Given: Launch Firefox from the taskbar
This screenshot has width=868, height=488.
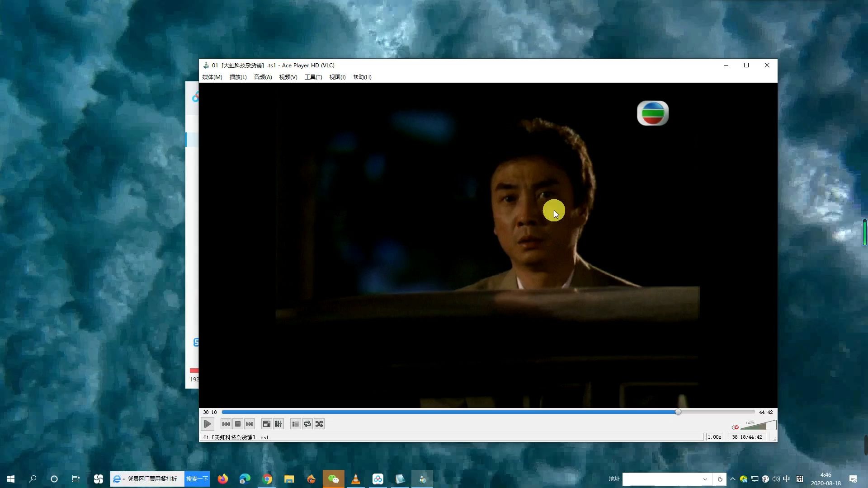Looking at the screenshot, I should pos(223,479).
